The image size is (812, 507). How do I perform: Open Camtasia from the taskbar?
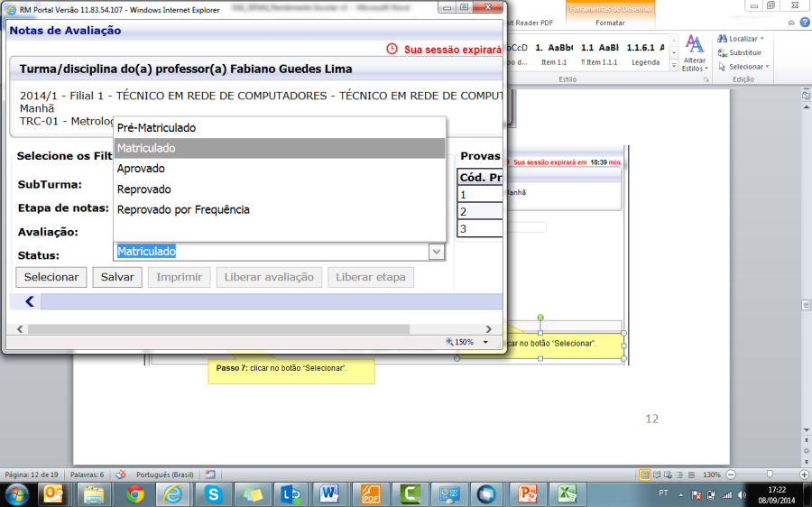pos(409,494)
